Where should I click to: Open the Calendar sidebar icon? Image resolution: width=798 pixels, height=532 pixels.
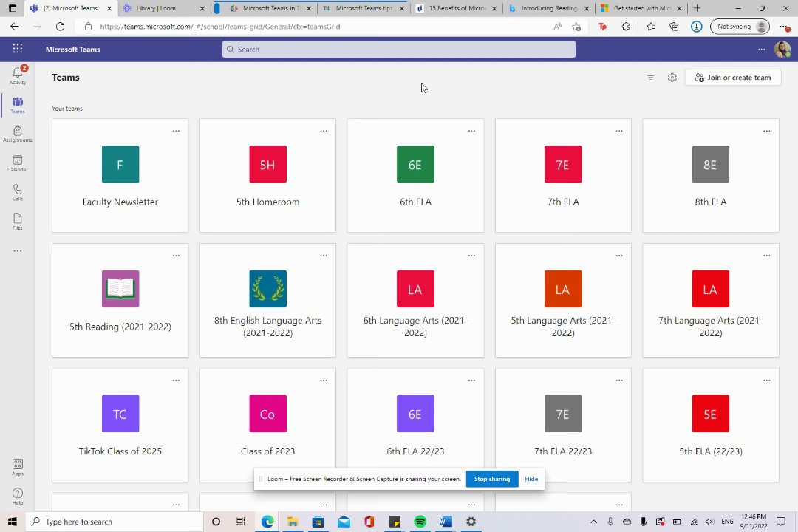[x=18, y=163]
